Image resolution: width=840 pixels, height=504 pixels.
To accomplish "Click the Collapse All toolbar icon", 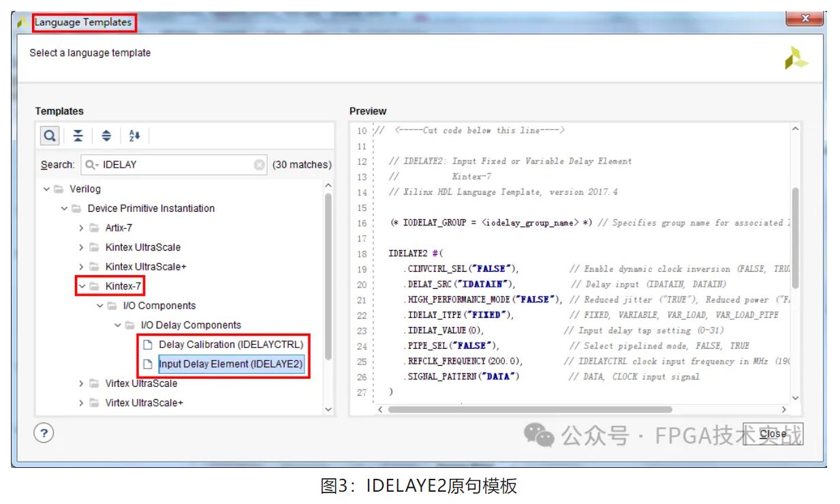I will tap(78, 136).
